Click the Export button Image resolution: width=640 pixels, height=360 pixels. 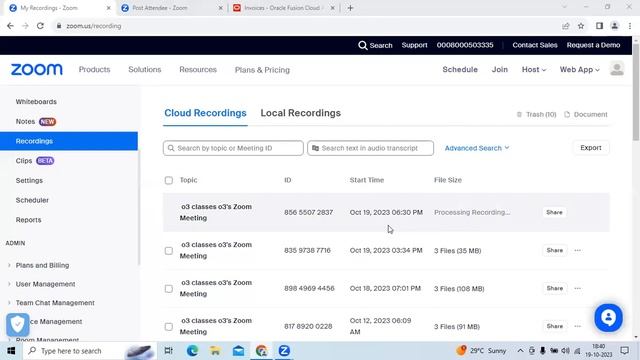[591, 148]
